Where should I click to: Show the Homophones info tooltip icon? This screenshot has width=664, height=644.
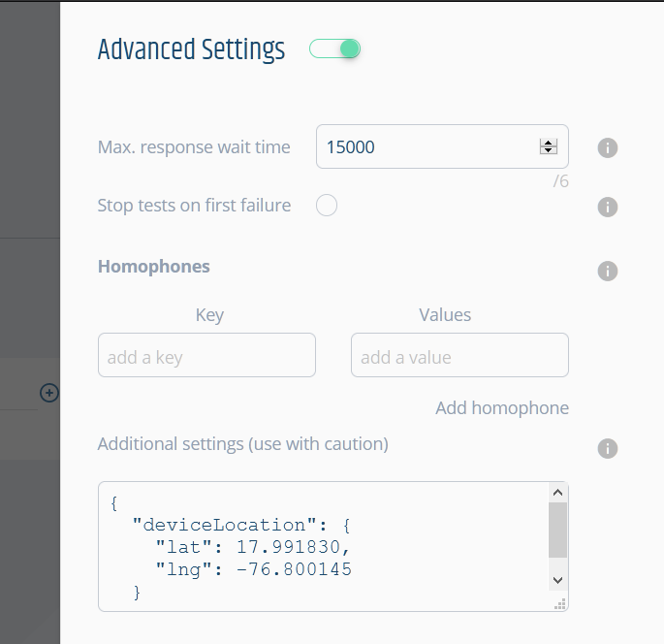[x=607, y=271]
